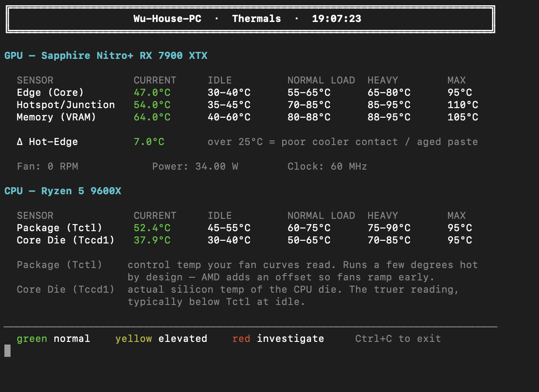Select the 'Hotspot/Junction' sensor label
Image resolution: width=539 pixels, height=392 pixels.
click(x=66, y=105)
